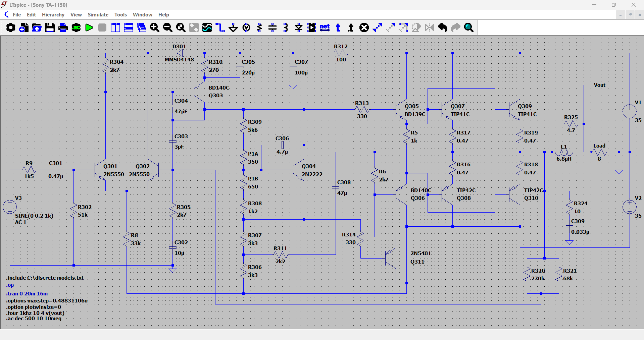Zoom out of the schematic
This screenshot has height=340, width=644.
(168, 27)
